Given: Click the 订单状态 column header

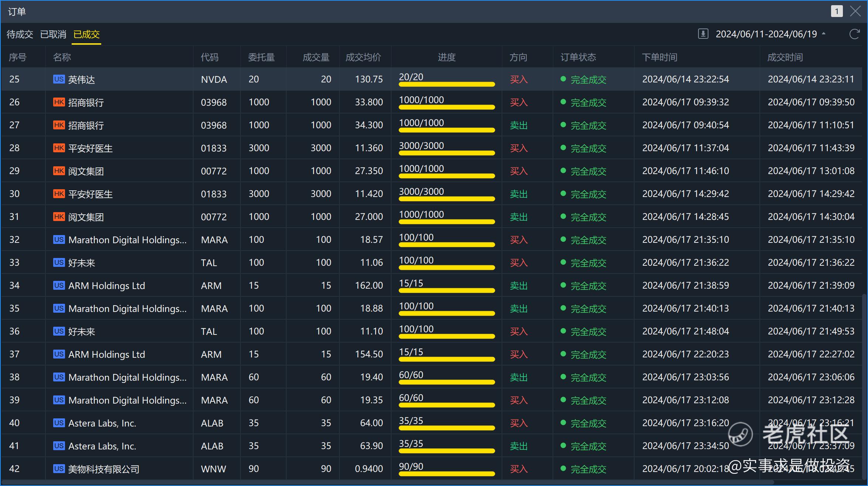Looking at the screenshot, I should (x=578, y=57).
